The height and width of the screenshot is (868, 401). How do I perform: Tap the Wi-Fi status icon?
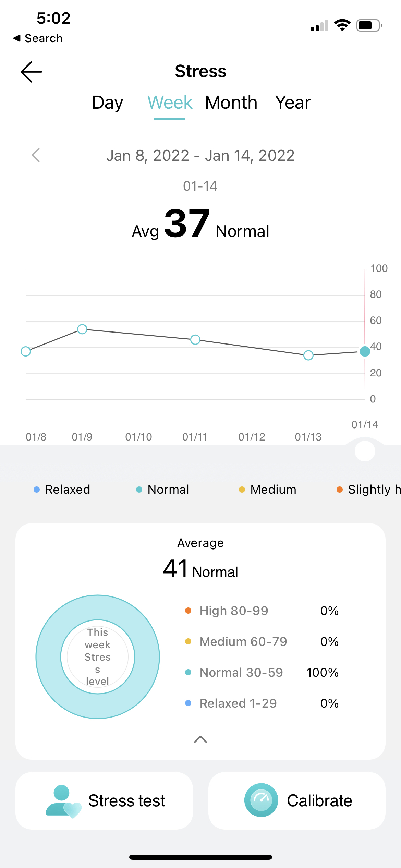coord(342,25)
